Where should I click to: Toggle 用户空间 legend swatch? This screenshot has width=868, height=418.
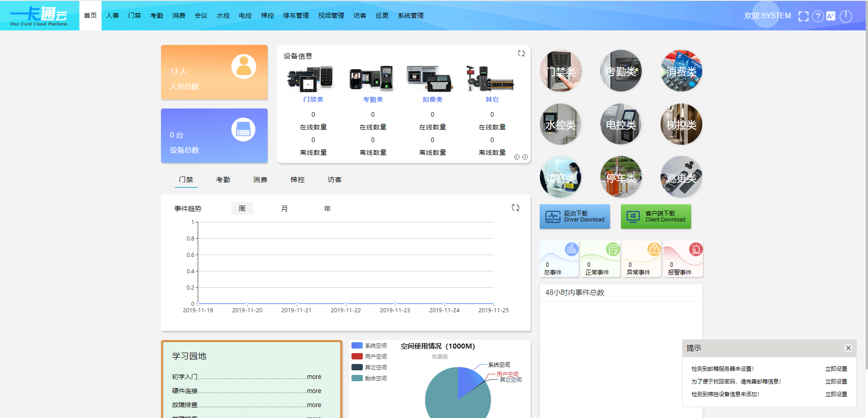357,356
